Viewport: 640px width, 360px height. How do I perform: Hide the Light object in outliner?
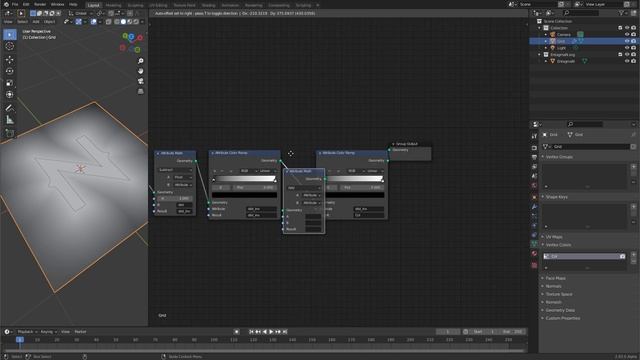tap(627, 48)
